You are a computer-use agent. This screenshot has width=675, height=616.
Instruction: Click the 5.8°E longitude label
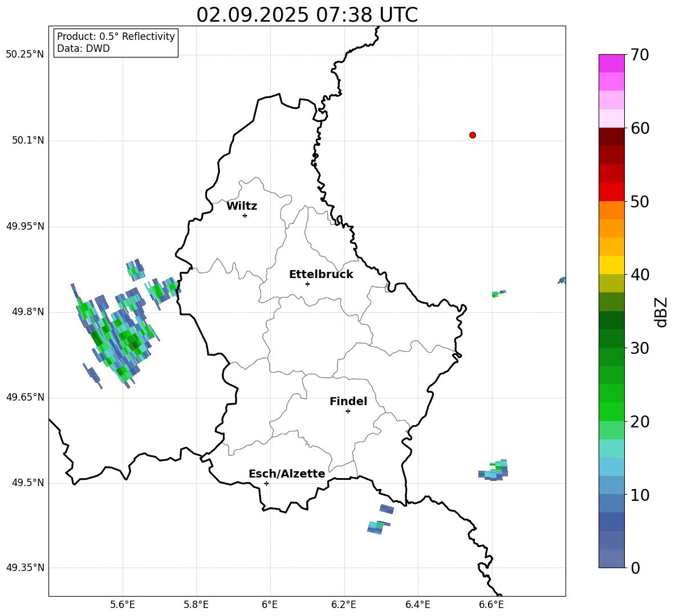196,605
